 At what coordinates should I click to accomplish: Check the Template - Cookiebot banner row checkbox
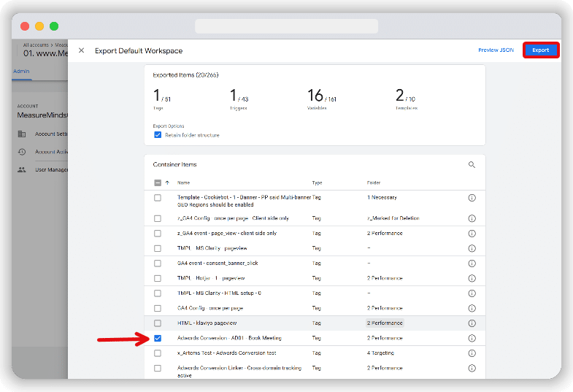[x=158, y=198]
